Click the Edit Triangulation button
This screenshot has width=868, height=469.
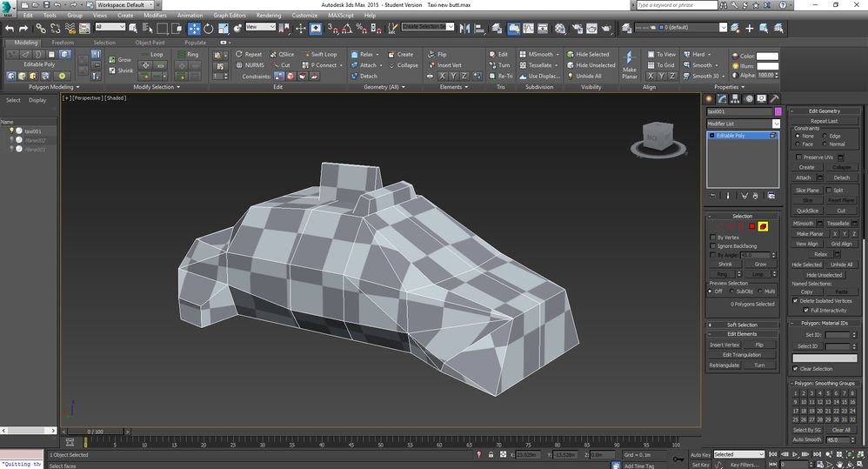click(741, 354)
